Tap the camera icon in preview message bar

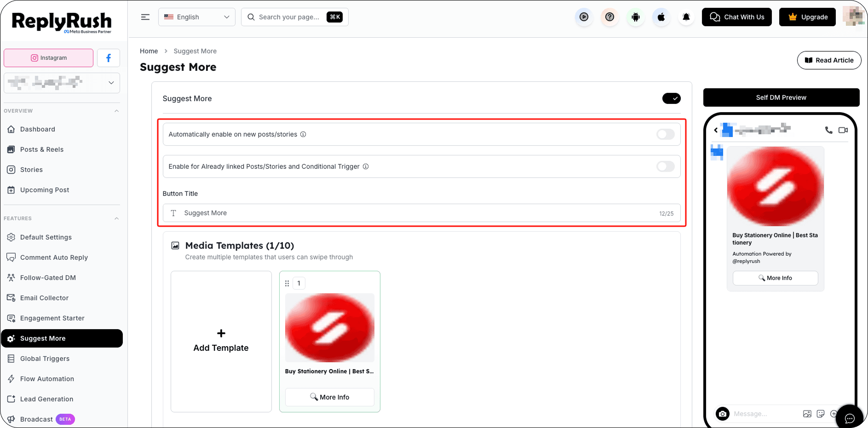pos(723,414)
